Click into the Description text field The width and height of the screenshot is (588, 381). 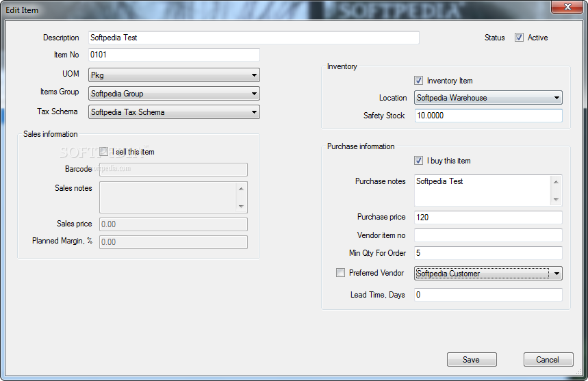point(254,38)
